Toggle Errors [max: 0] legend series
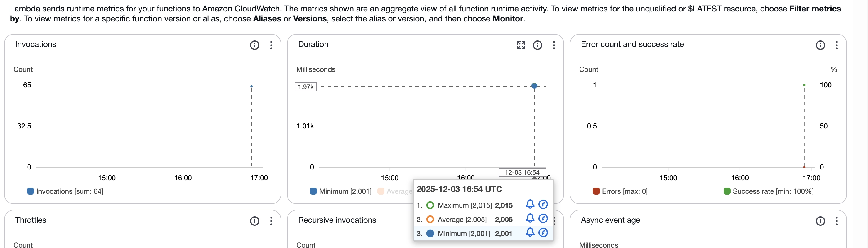 pos(620,191)
